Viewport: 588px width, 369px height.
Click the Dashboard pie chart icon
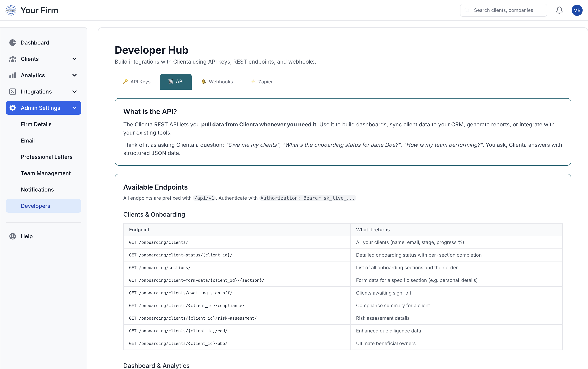(13, 42)
